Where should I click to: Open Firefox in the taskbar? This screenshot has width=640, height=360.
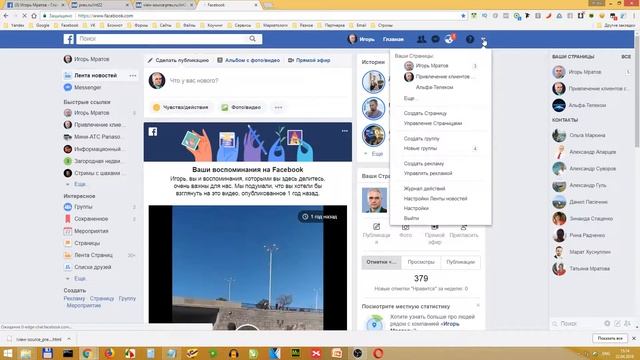(109, 353)
